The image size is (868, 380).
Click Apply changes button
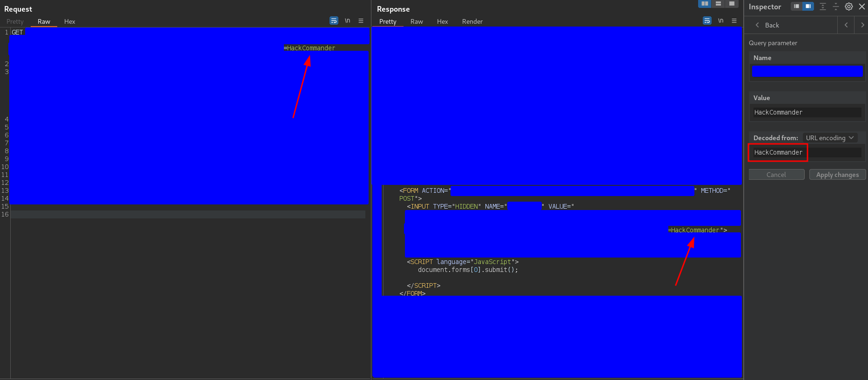(837, 175)
